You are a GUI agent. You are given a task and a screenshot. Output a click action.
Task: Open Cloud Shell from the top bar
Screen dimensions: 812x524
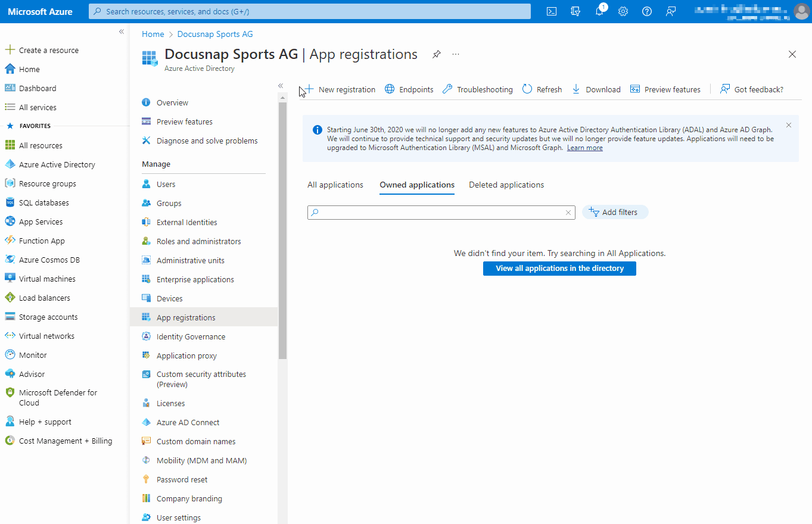[x=551, y=11]
